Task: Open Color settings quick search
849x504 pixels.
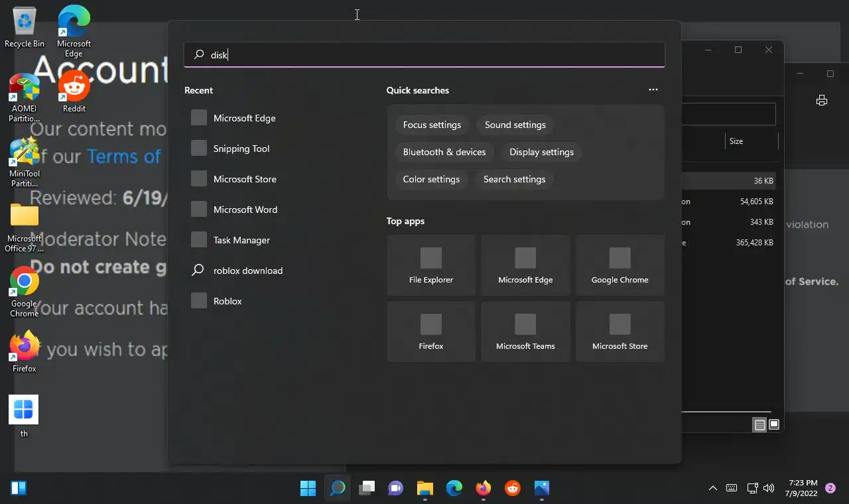Action: pyautogui.click(x=431, y=179)
